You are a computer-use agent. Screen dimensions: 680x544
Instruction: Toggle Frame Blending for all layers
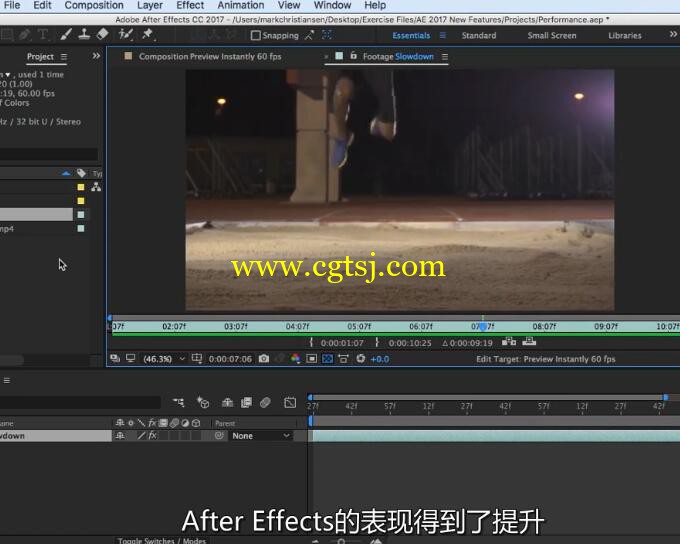(246, 403)
